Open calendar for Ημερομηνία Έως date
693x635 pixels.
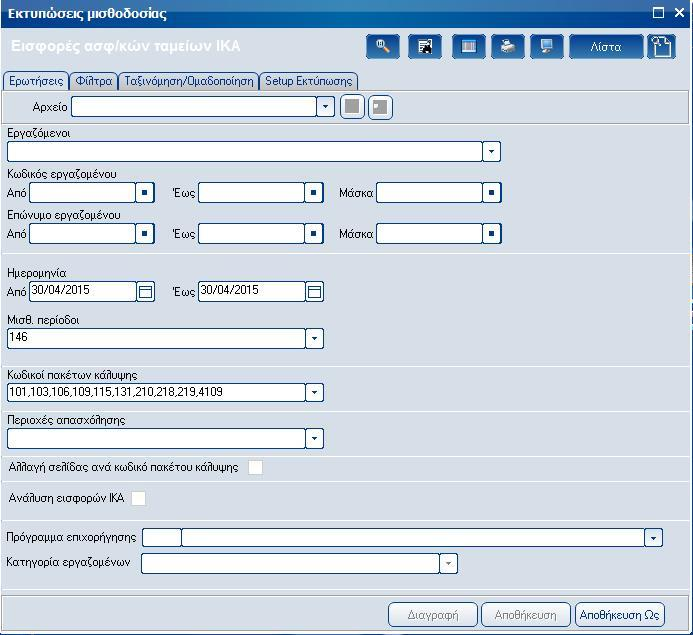coord(314,292)
